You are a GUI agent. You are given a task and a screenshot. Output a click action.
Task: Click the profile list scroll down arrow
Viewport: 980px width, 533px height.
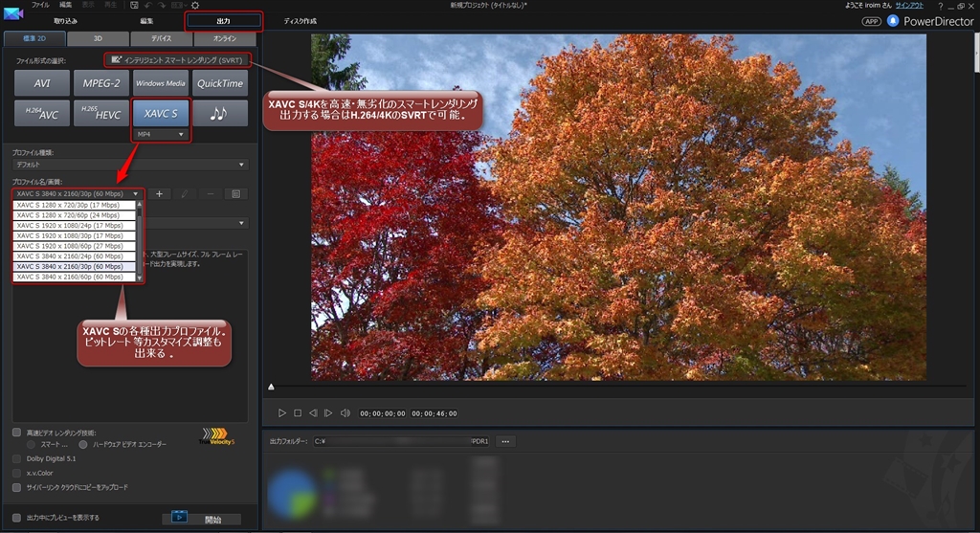(140, 278)
